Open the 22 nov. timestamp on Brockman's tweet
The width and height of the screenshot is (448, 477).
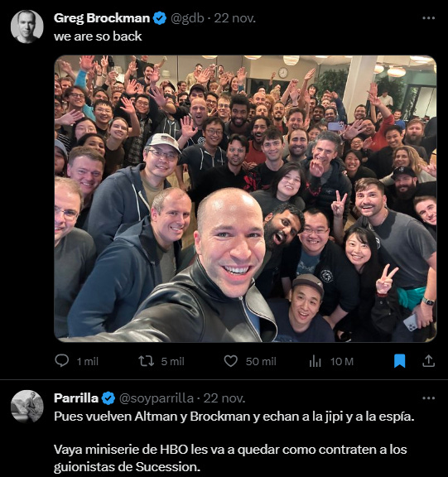point(234,18)
